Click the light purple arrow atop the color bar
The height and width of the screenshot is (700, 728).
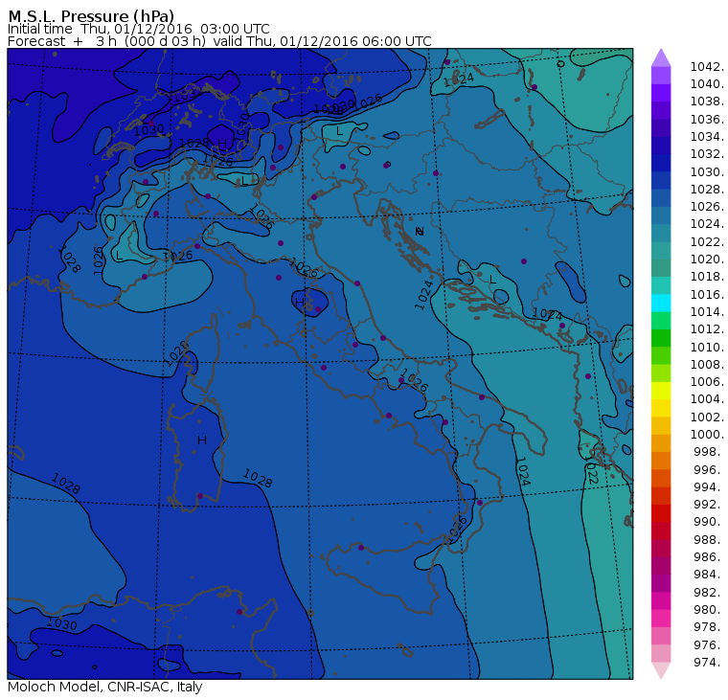[661, 57]
